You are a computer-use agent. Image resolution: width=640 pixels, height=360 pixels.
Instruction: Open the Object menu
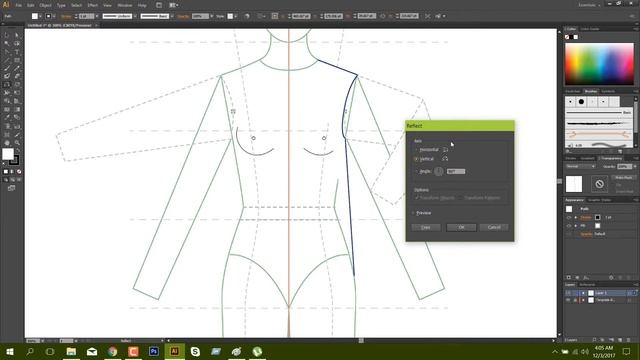[x=45, y=5]
